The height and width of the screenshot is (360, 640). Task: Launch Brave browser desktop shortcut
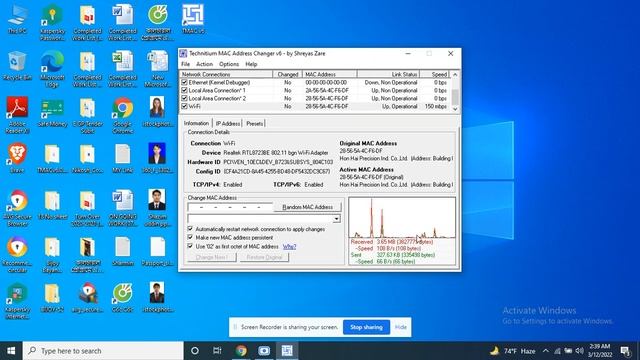point(17,158)
